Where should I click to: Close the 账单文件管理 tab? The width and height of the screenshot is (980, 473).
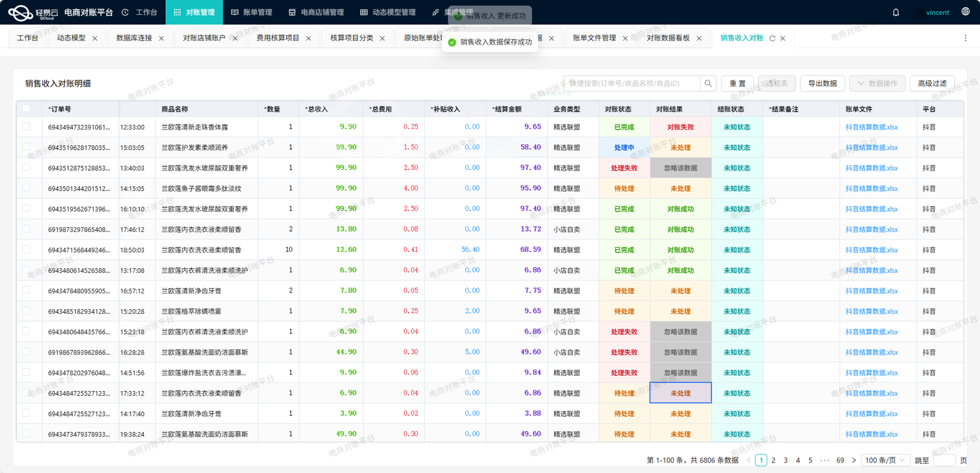tap(625, 38)
